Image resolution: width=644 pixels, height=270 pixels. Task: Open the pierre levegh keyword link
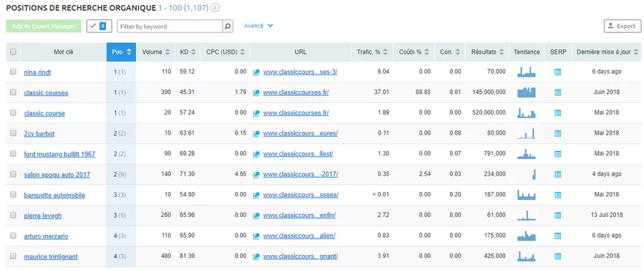point(43,216)
